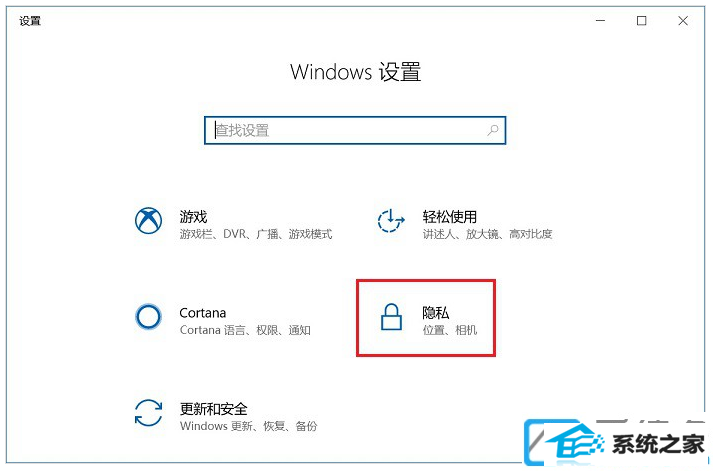Close the 设置 window
Screen dimensions: 713x471
(683, 21)
